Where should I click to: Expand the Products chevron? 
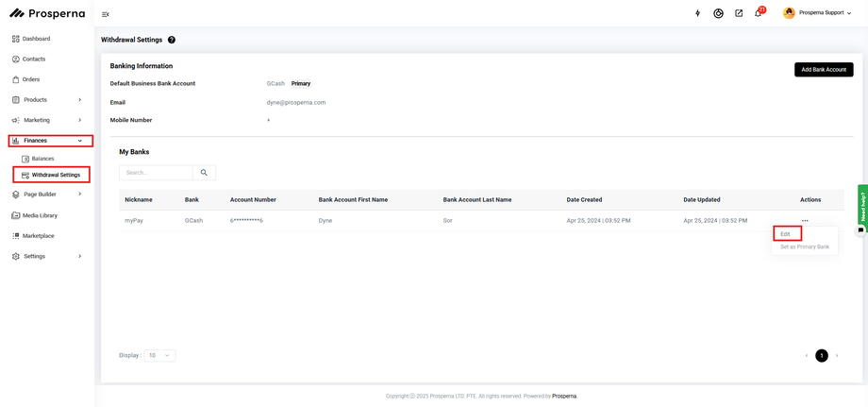coord(79,100)
